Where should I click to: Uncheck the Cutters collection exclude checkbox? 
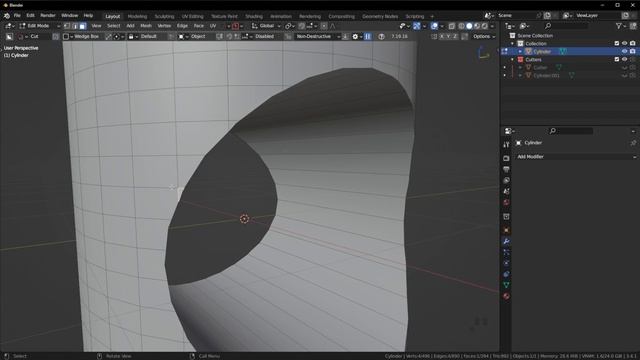[x=617, y=59]
